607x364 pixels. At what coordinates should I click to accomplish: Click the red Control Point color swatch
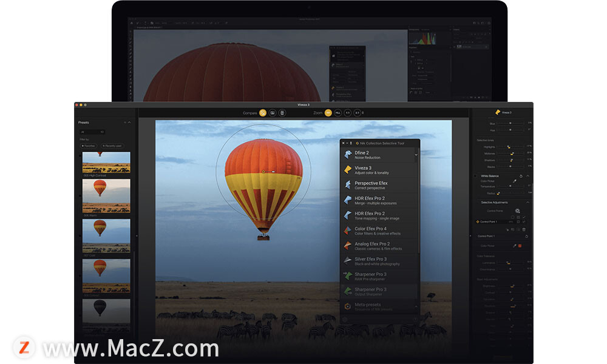(x=520, y=246)
